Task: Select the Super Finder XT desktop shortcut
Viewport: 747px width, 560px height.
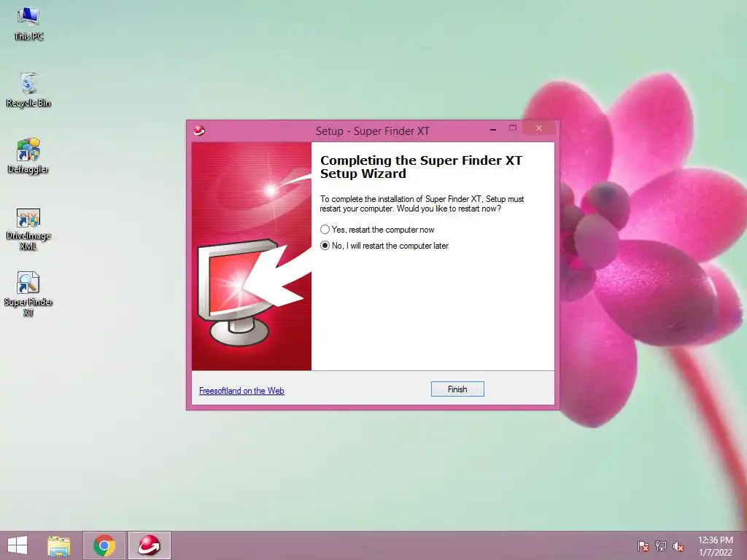Action: [28, 295]
